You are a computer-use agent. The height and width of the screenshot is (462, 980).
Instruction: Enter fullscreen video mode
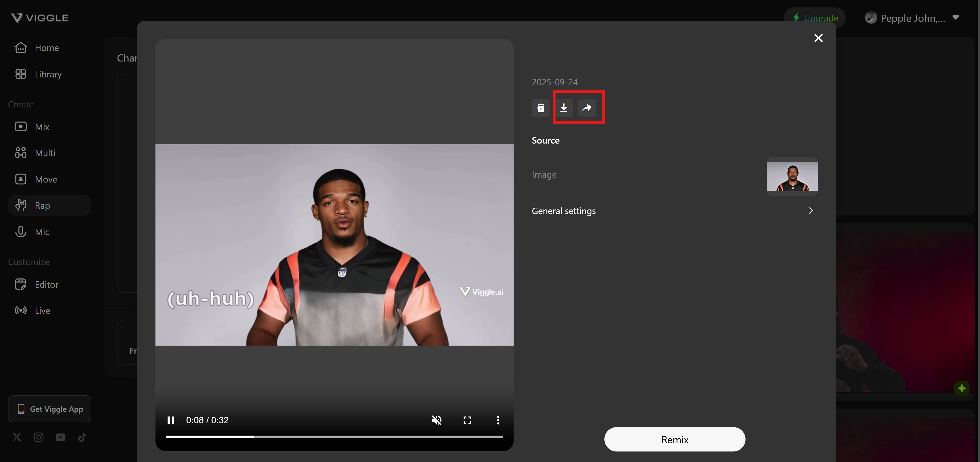[467, 420]
